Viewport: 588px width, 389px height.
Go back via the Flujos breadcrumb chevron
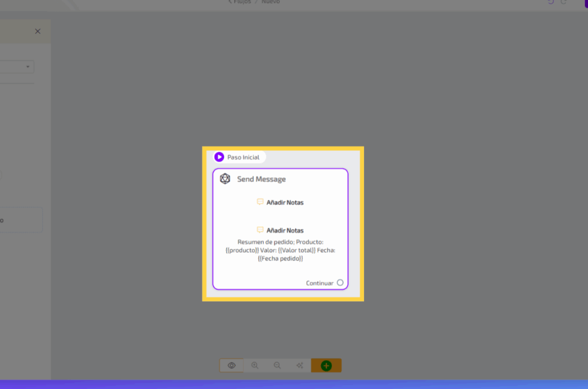(x=230, y=2)
